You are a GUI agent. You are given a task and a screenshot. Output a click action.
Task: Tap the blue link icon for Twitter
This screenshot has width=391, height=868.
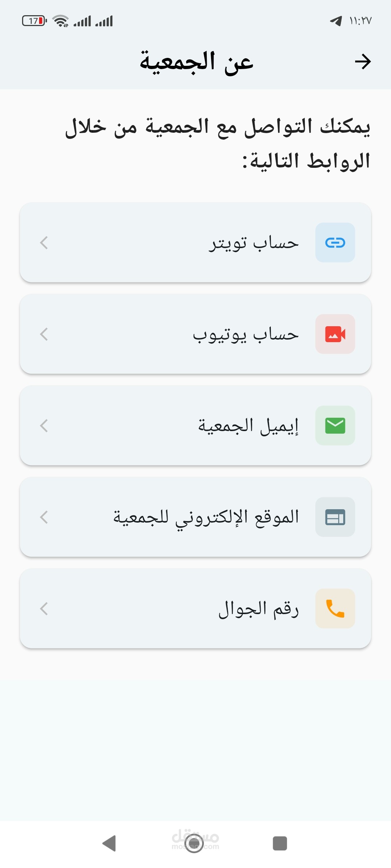click(335, 242)
